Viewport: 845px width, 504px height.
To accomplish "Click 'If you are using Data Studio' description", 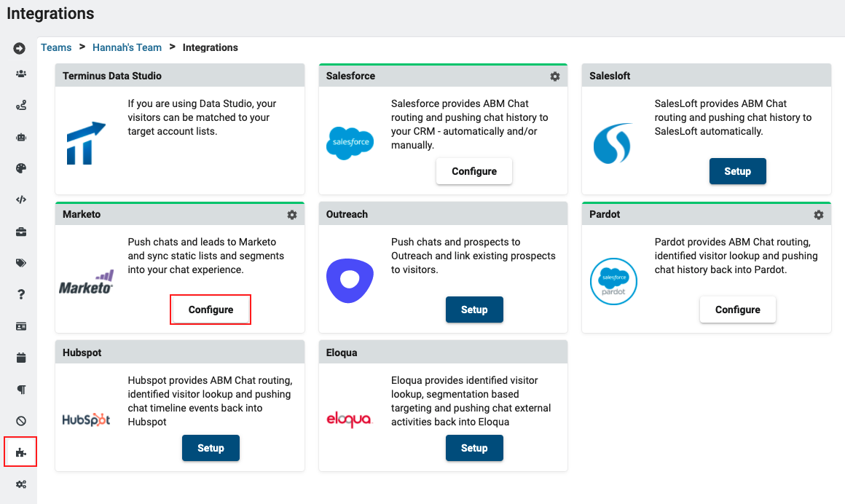I will tap(202, 117).
